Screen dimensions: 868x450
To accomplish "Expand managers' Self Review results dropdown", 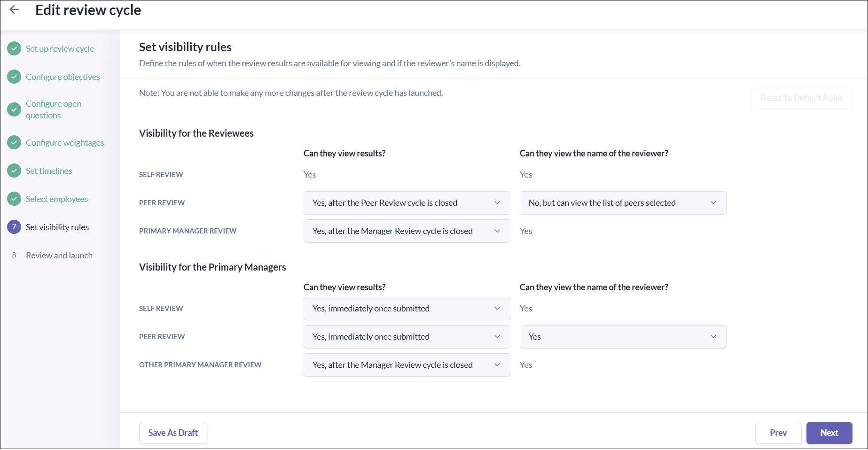I will (407, 309).
